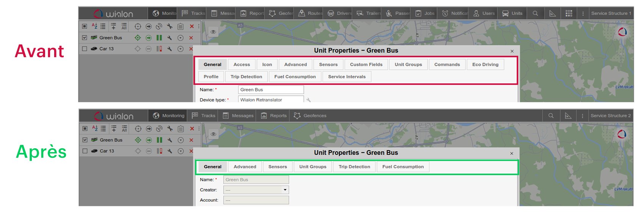Viewport: 644px width, 213px height.
Task: Expand the Creator dropdown
Action: (x=285, y=190)
